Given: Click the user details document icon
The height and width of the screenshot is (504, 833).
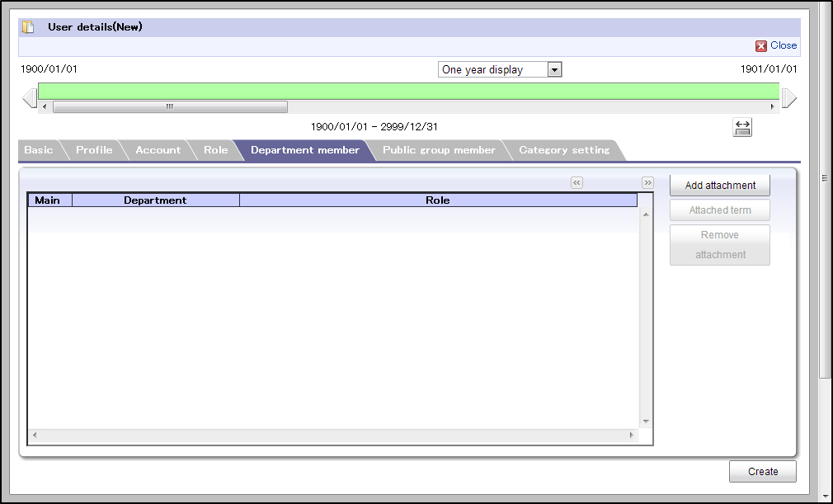Looking at the screenshot, I should tap(28, 27).
